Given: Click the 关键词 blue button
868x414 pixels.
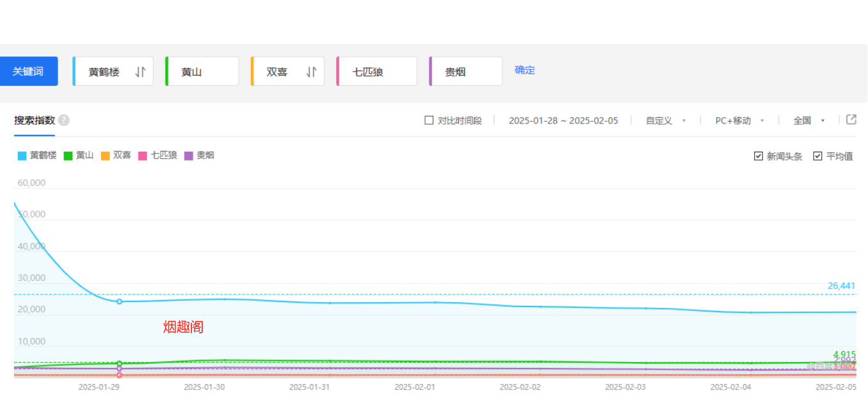Looking at the screenshot, I should pyautogui.click(x=29, y=71).
